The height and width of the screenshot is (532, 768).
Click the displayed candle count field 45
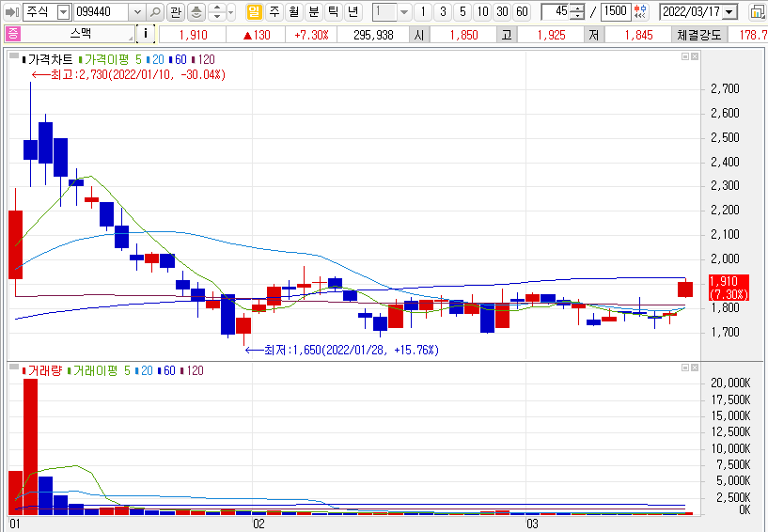pos(556,12)
